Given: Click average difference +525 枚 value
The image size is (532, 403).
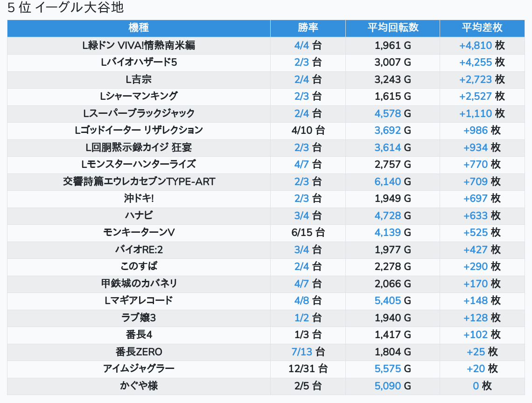Looking at the screenshot, I should (x=482, y=232).
